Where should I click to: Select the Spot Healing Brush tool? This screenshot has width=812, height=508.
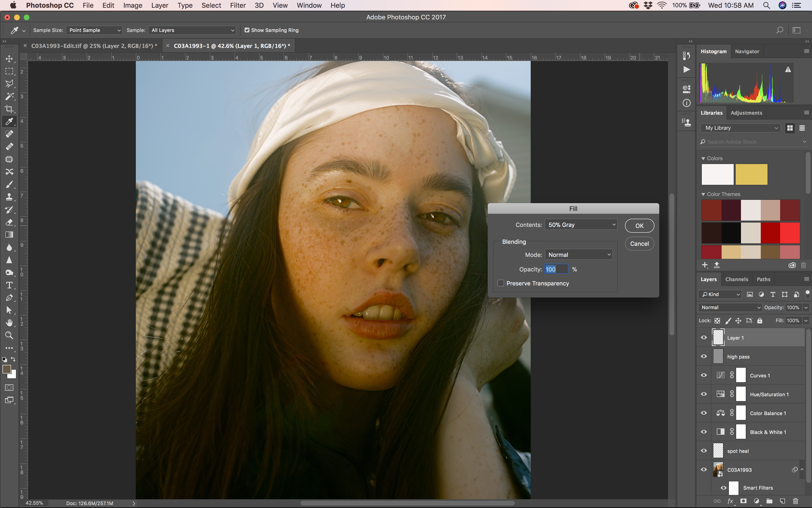pyautogui.click(x=9, y=134)
